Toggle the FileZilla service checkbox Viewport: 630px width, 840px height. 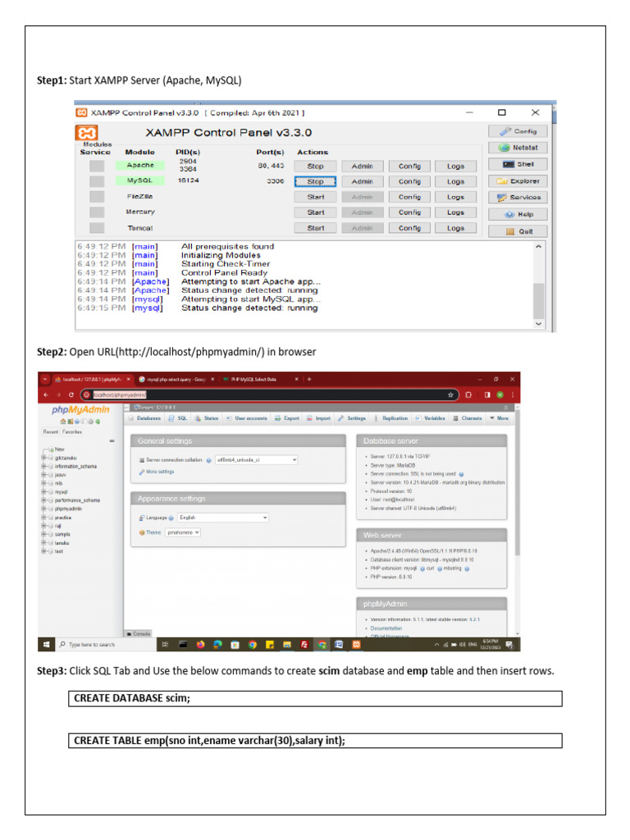pyautogui.click(x=97, y=197)
